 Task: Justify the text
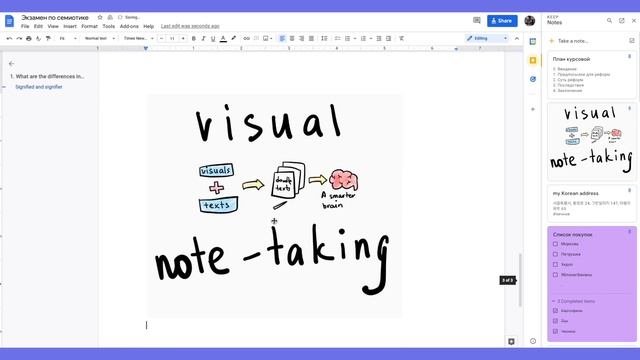pos(311,38)
